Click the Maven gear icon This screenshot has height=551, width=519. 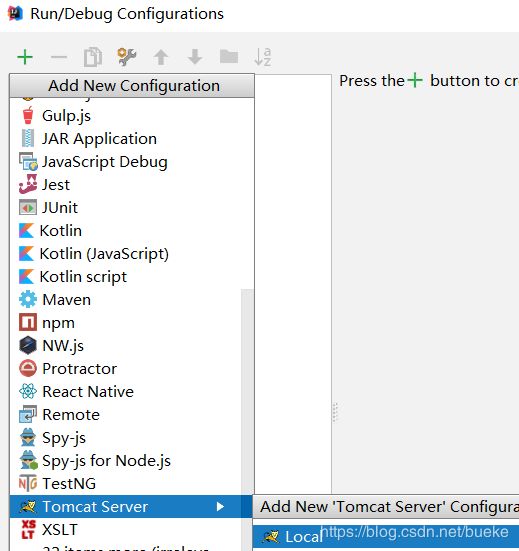(28, 299)
